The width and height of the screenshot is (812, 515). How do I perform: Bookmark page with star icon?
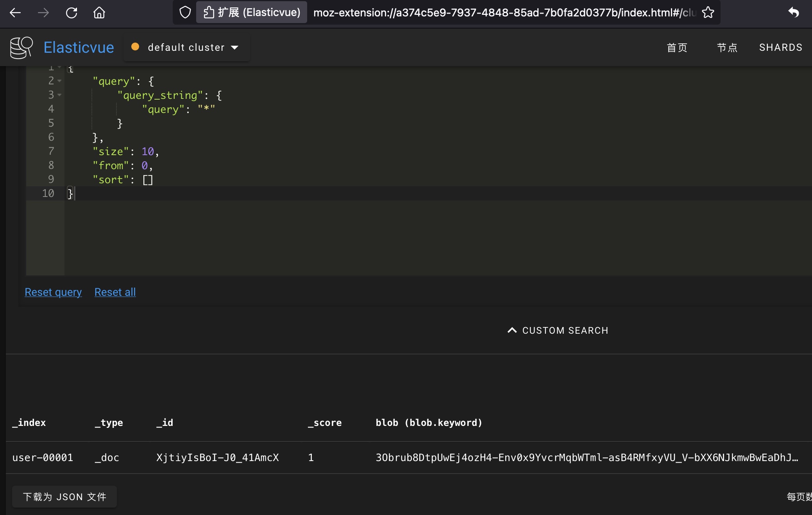(x=708, y=13)
